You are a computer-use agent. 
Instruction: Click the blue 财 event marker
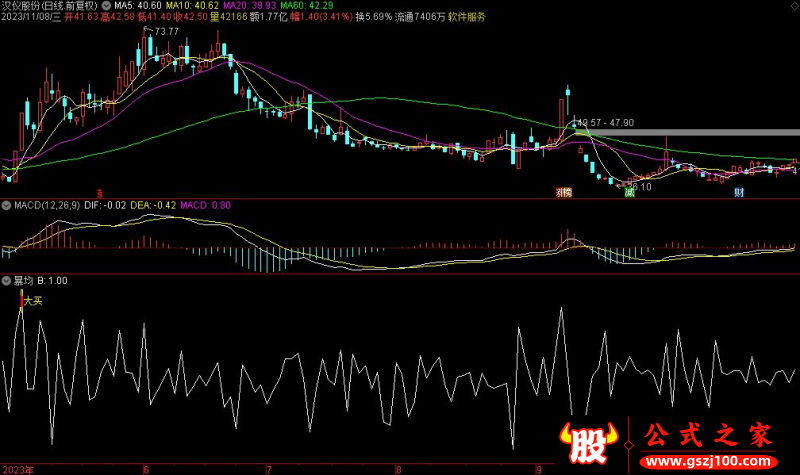coord(739,192)
